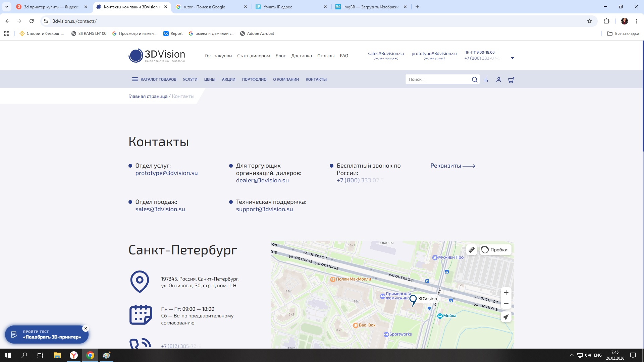Click the search magnifier icon
This screenshot has width=644, height=362.
point(475,79)
